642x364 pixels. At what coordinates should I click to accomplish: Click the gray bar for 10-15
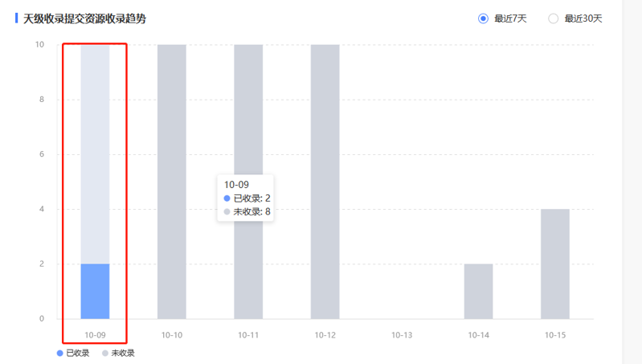coord(554,264)
